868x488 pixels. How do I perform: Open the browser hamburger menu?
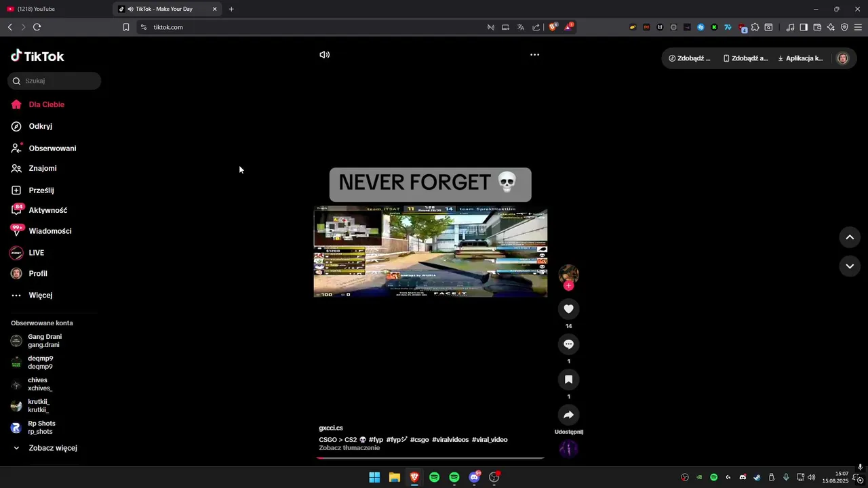(x=858, y=27)
